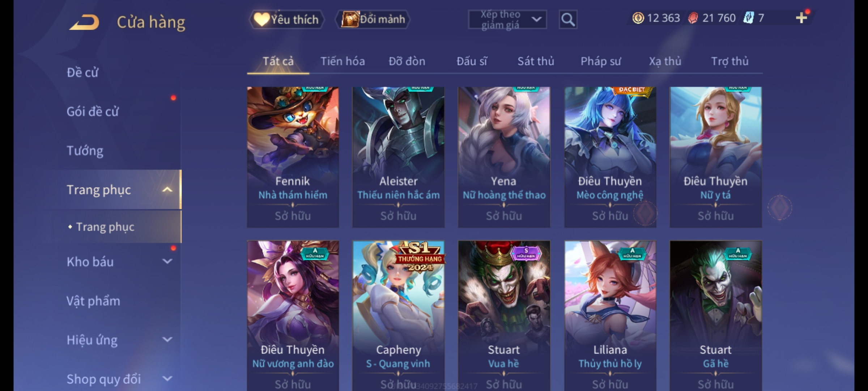Image resolution: width=868 pixels, height=391 pixels.
Task: Expand the Hiệu ứng sidebar section
Action: 167,340
